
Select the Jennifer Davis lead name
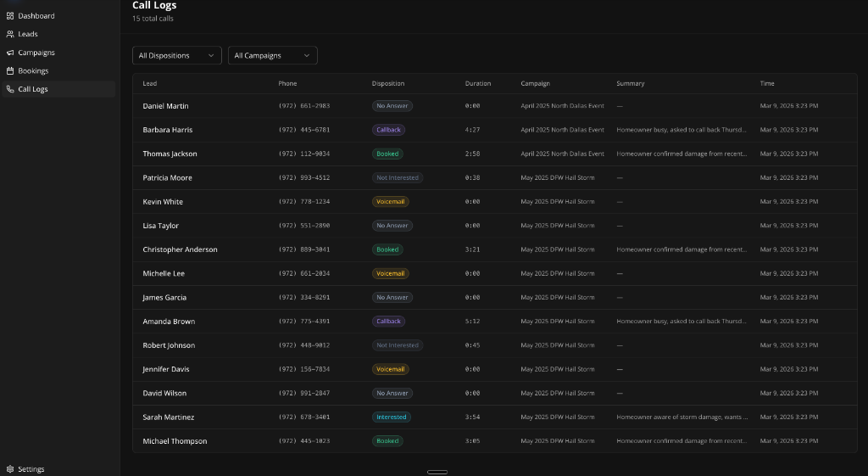point(166,369)
